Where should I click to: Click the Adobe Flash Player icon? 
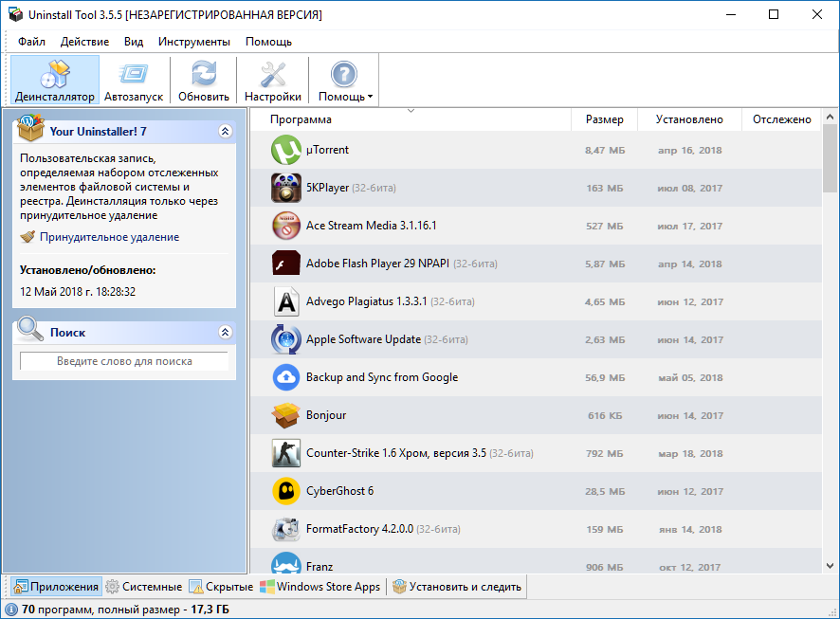point(286,264)
